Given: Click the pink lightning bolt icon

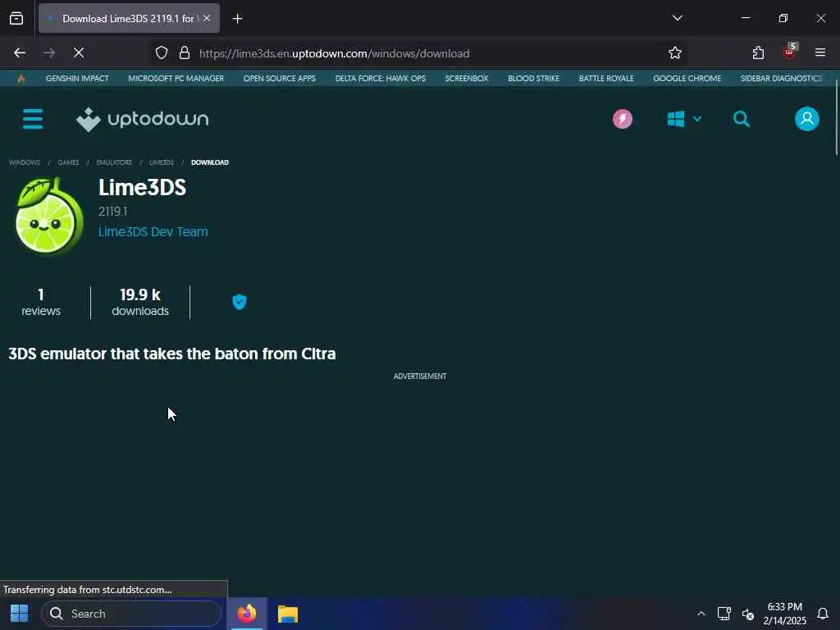Looking at the screenshot, I should [x=623, y=119].
